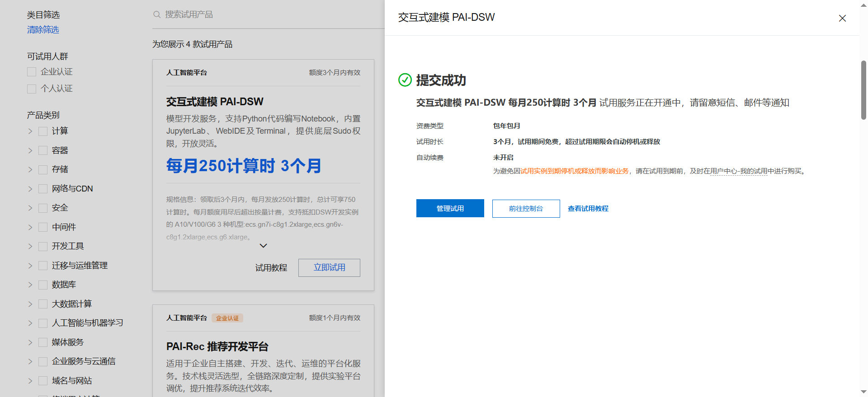Screen dimensions: 868x397
Task: Click the 未开启 auto-renew value
Action: pyautogui.click(x=503, y=158)
